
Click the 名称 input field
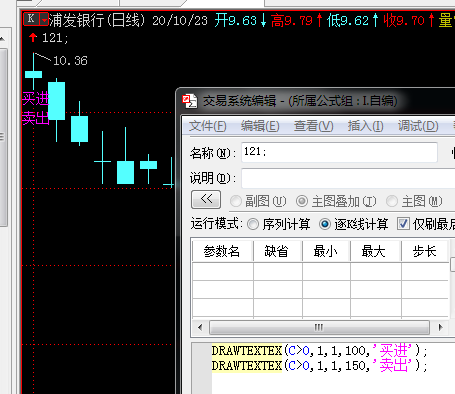(x=339, y=152)
